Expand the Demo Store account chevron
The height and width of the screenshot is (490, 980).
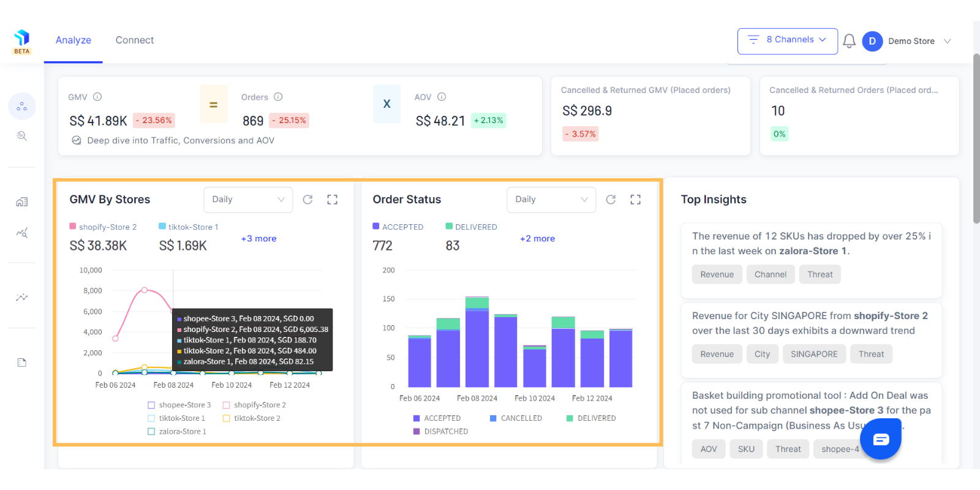point(947,41)
